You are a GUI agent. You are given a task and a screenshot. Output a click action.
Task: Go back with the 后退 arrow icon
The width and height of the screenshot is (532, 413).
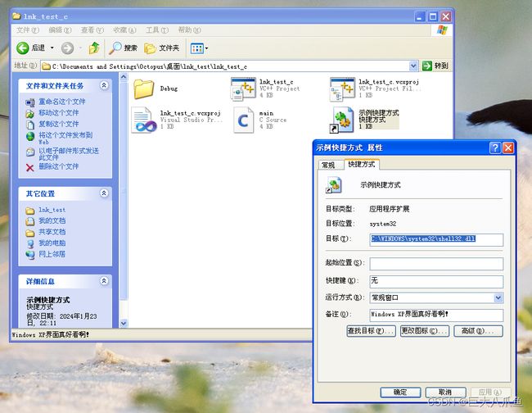23,48
